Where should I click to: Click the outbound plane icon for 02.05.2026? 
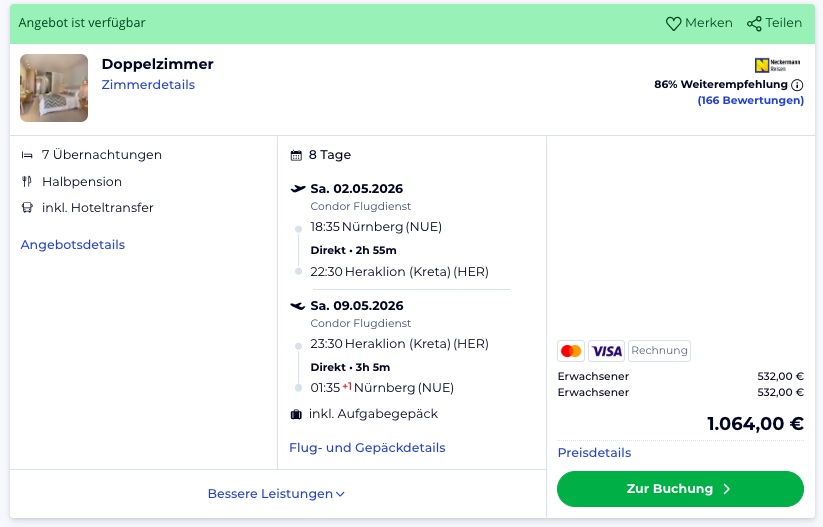coord(298,189)
